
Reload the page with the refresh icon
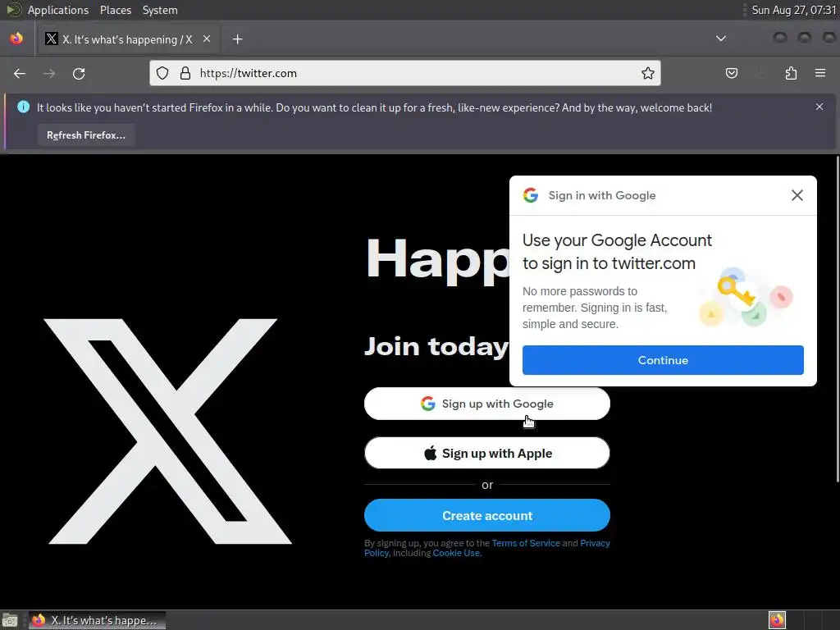(x=79, y=73)
